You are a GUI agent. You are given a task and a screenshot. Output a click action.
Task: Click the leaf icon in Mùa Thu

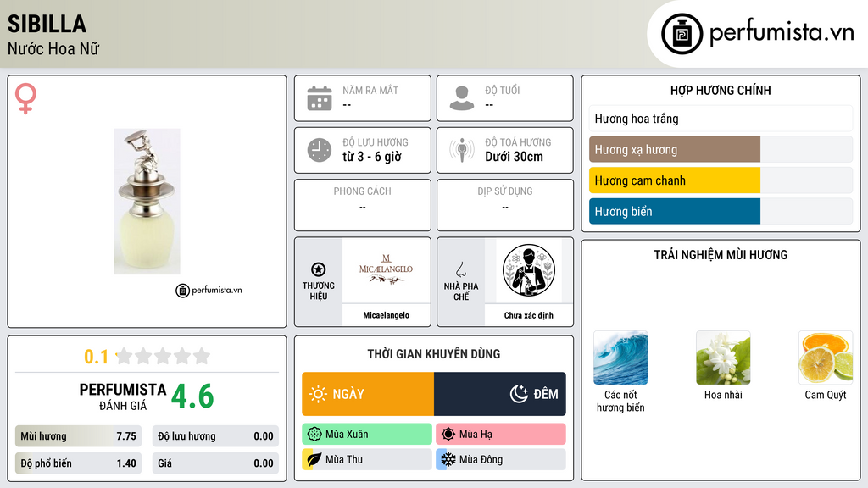point(314,459)
